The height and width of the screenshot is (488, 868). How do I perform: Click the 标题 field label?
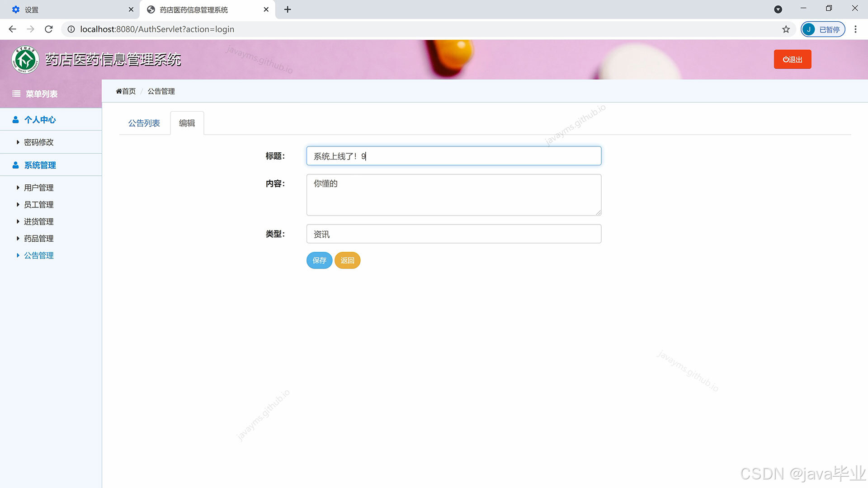[275, 156]
